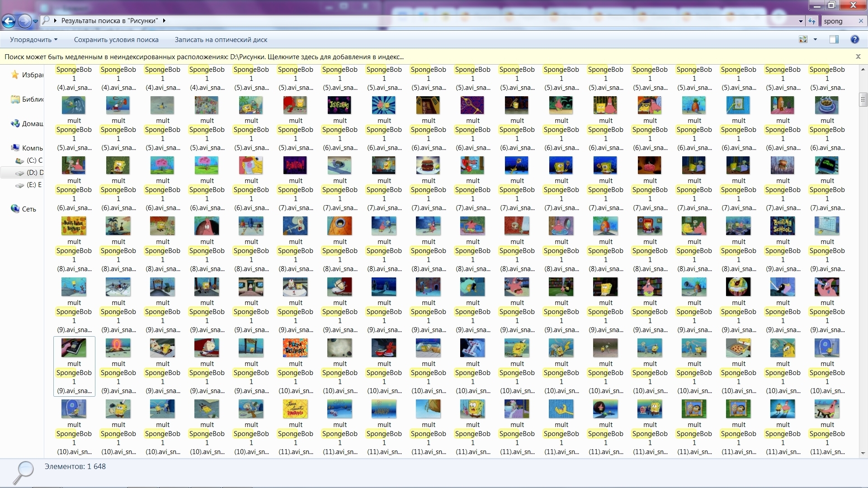
Task: Click the Forward navigation arrow
Action: (x=25, y=21)
